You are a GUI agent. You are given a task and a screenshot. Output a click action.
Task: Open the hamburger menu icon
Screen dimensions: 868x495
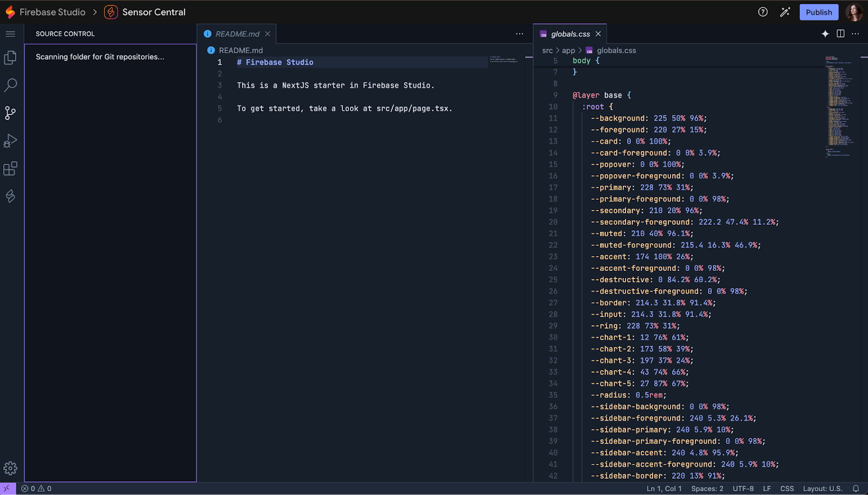(x=10, y=34)
